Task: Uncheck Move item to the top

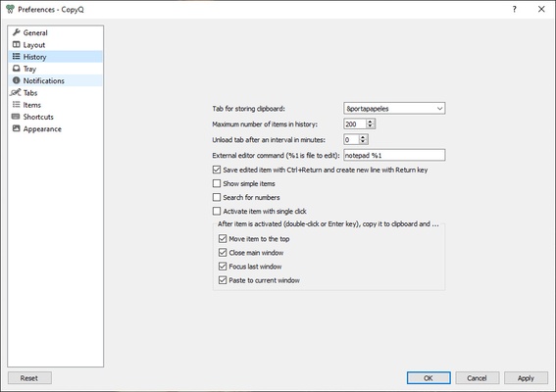Action: coord(223,239)
